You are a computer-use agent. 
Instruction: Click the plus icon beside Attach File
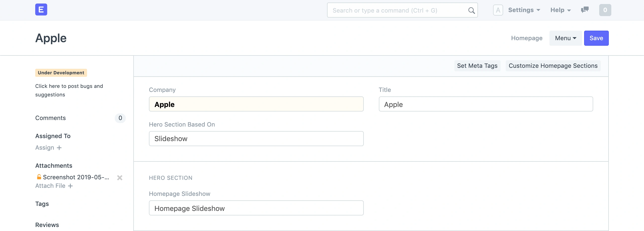click(x=70, y=186)
